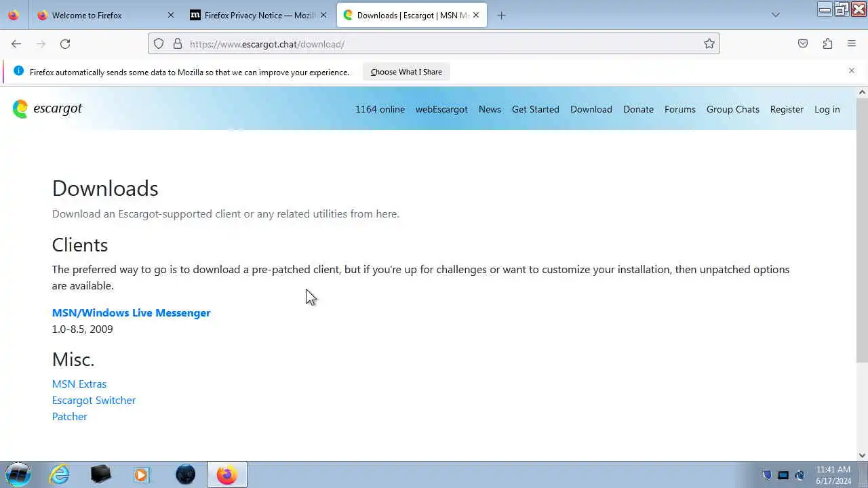Go back with the browser back arrow
Screen dimensions: 868x488
pos(16,43)
